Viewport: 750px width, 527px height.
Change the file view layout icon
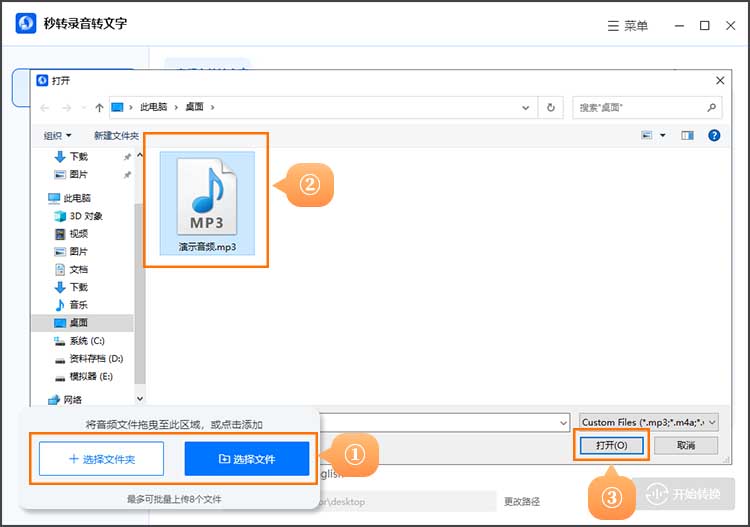647,135
